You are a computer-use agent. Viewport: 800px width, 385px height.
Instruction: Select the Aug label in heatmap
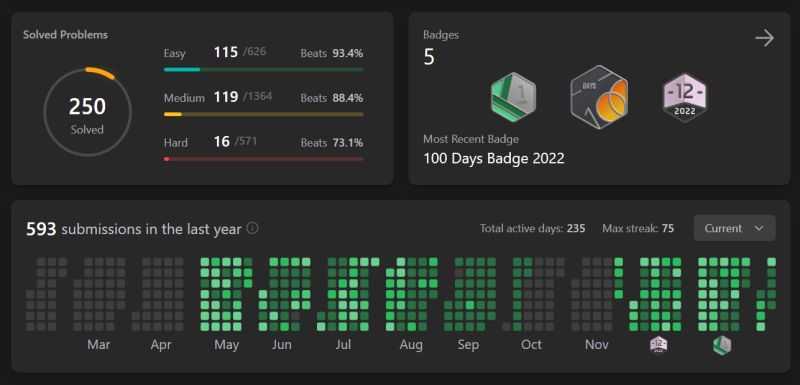pos(411,345)
